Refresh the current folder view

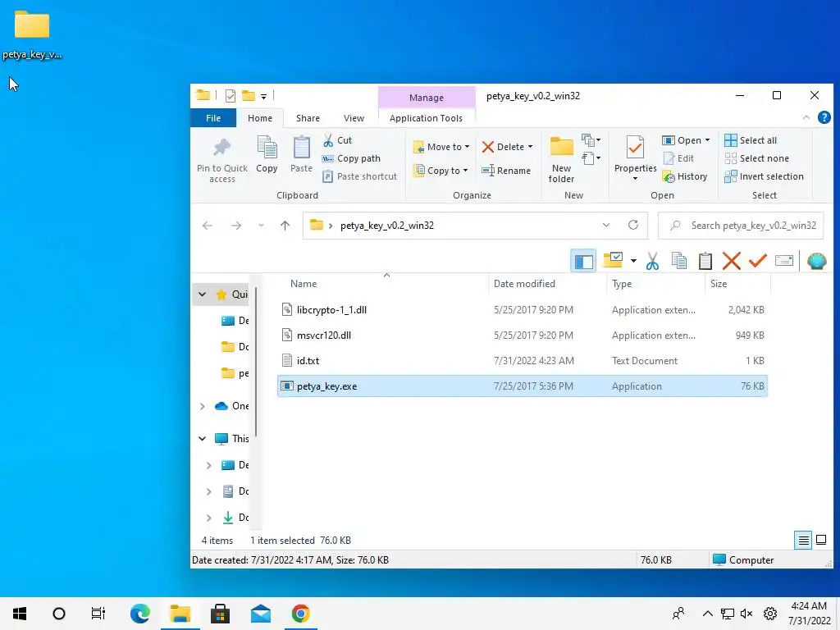(633, 225)
